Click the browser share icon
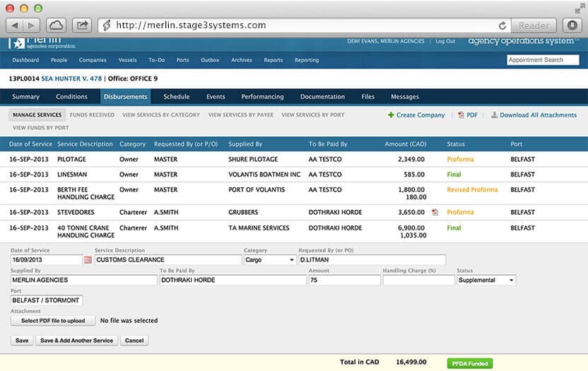This screenshot has width=588, height=371. coord(82,25)
